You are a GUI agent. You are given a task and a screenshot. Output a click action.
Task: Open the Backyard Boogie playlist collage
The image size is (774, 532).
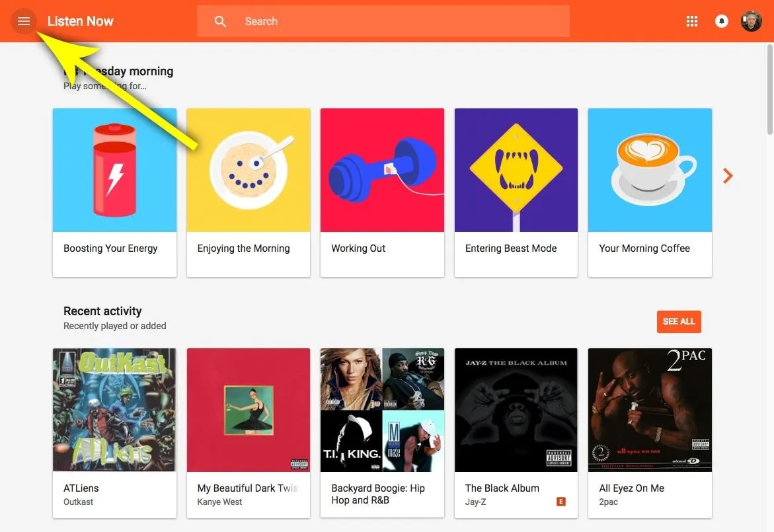click(382, 410)
